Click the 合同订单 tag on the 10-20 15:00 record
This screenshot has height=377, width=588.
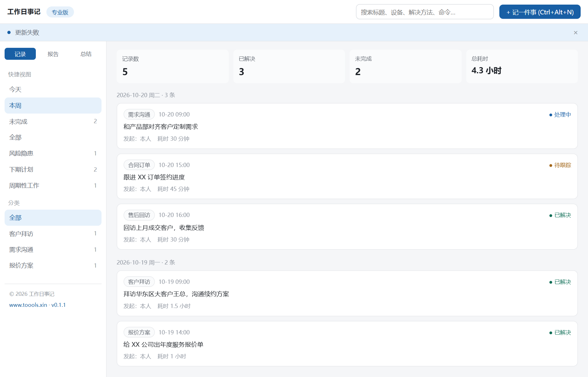(x=139, y=165)
